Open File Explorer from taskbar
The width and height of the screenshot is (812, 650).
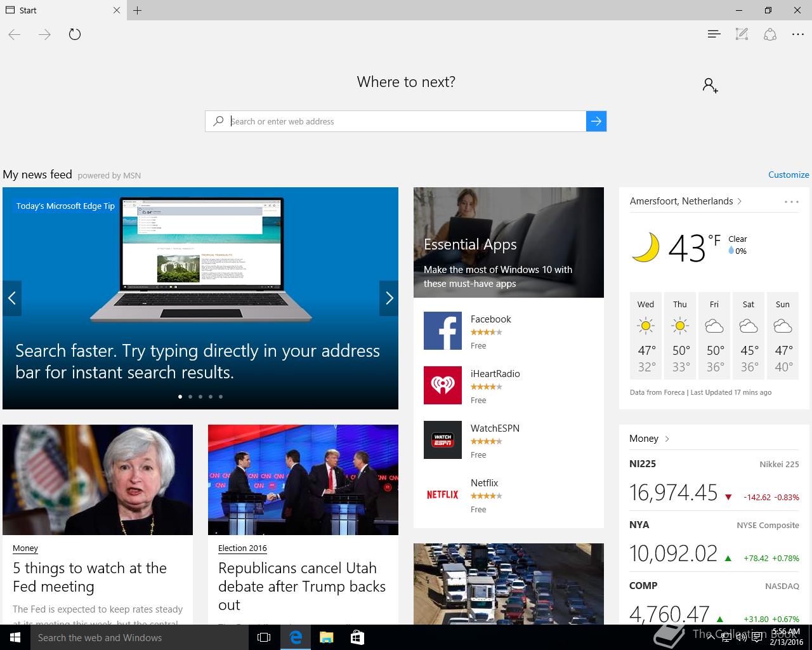(326, 637)
